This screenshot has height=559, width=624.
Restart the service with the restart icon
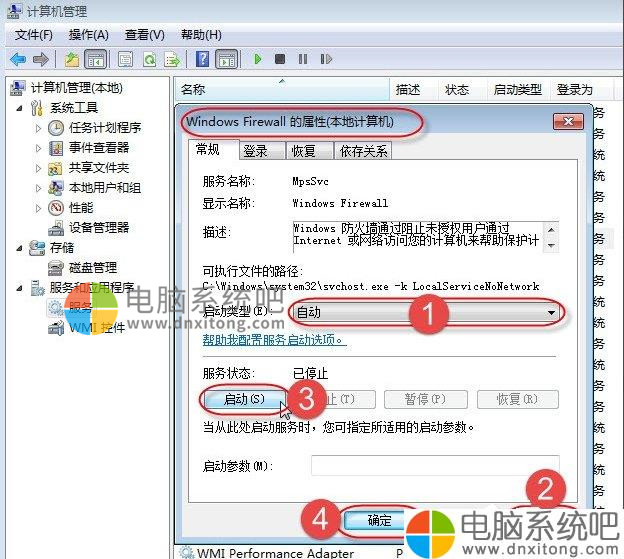click(326, 59)
